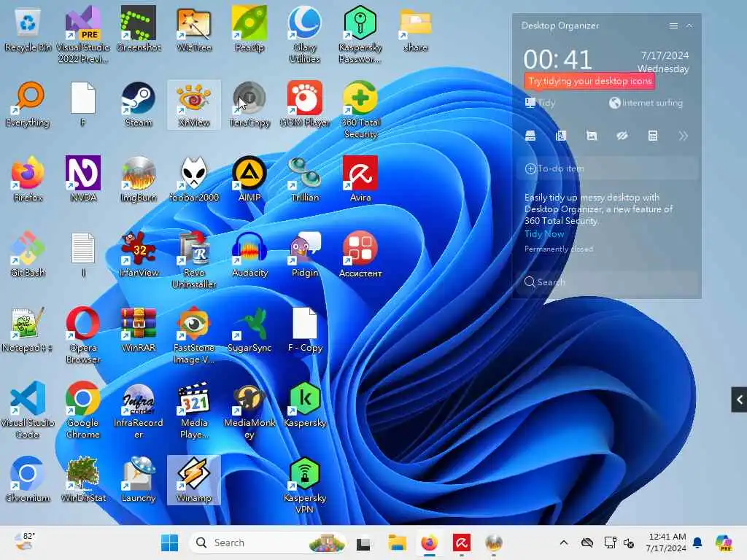Select the Pidgin desktop shortcut

pyautogui.click(x=305, y=254)
